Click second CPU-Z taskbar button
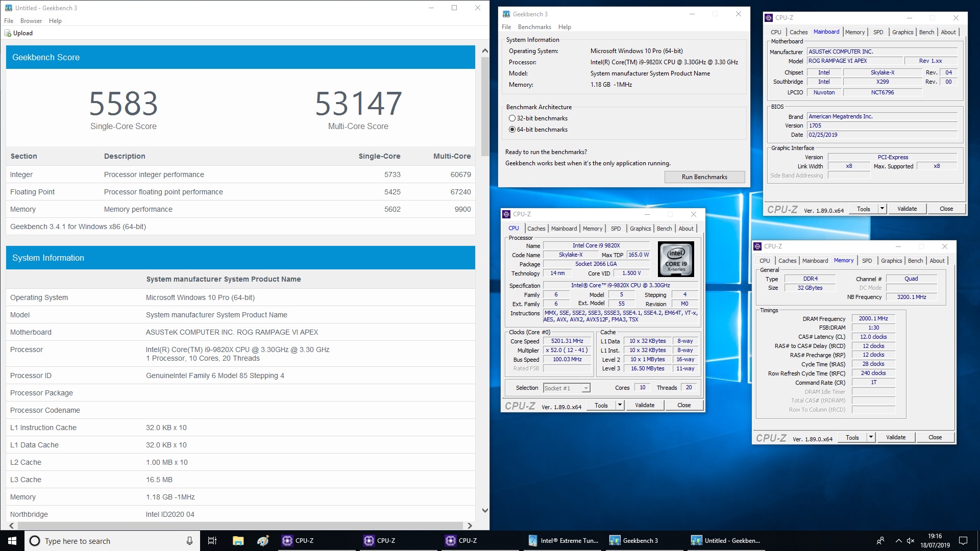 pyautogui.click(x=398, y=541)
